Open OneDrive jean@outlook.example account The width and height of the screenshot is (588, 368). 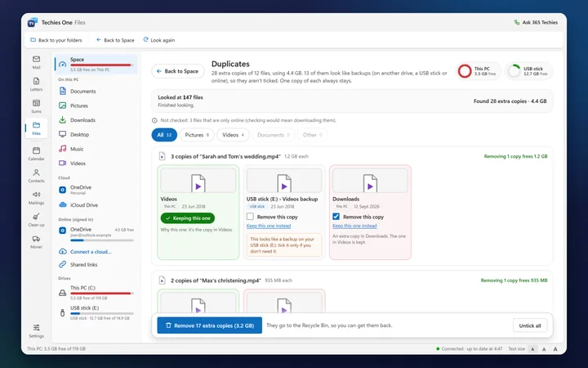point(96,233)
